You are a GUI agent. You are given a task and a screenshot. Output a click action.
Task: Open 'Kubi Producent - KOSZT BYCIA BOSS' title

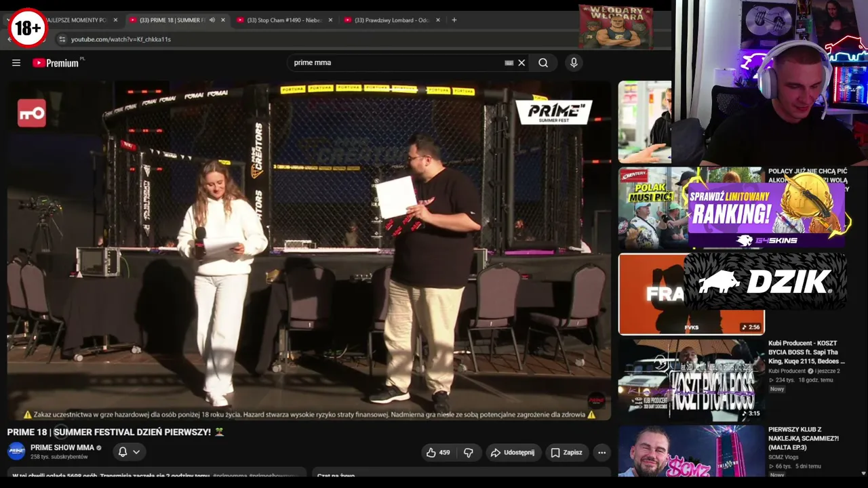(807, 352)
